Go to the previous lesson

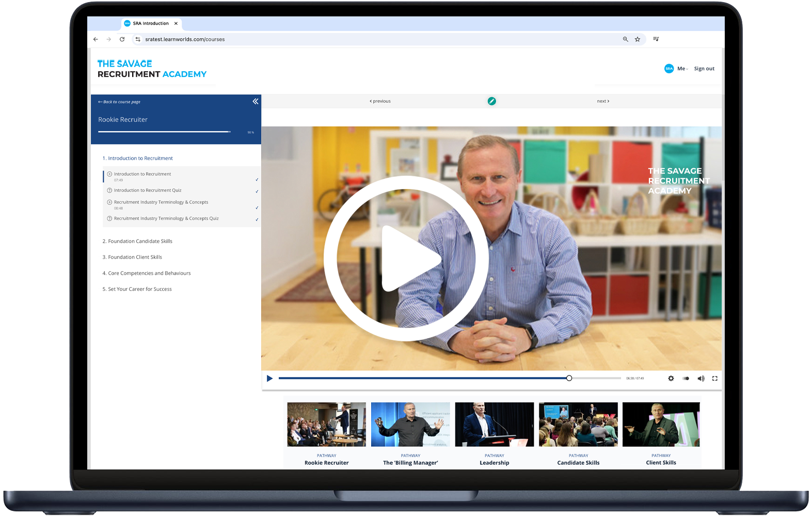[380, 101]
